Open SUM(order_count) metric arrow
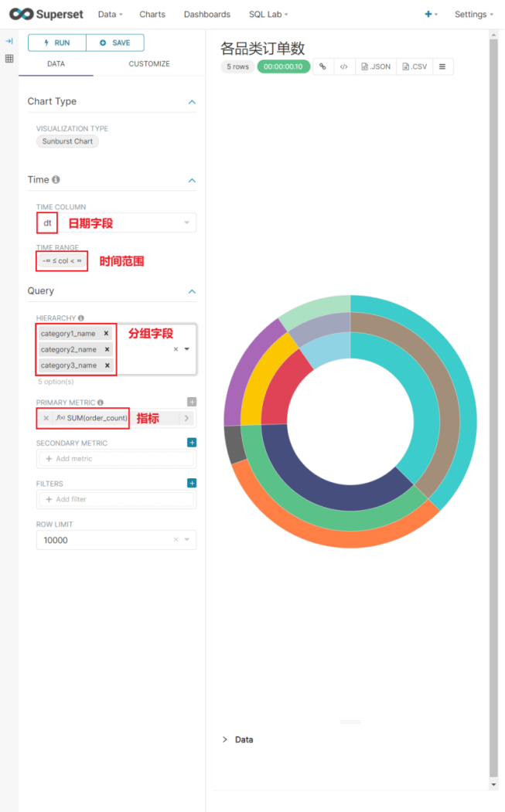This screenshot has width=505, height=812. [186, 418]
